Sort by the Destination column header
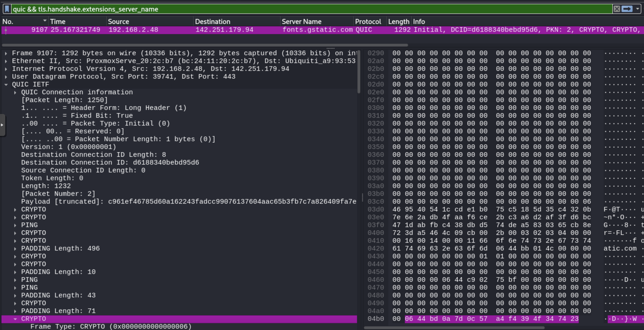The image size is (644, 330). click(x=237, y=21)
